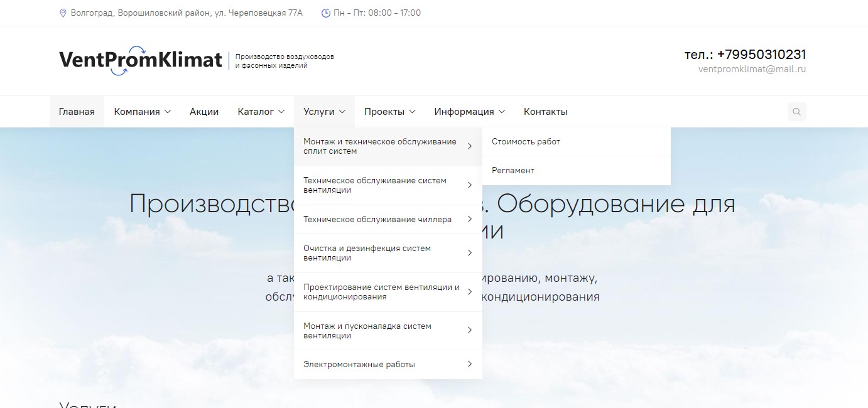The width and height of the screenshot is (868, 408).
Task: Go to the Главная menu item
Action: [77, 112]
